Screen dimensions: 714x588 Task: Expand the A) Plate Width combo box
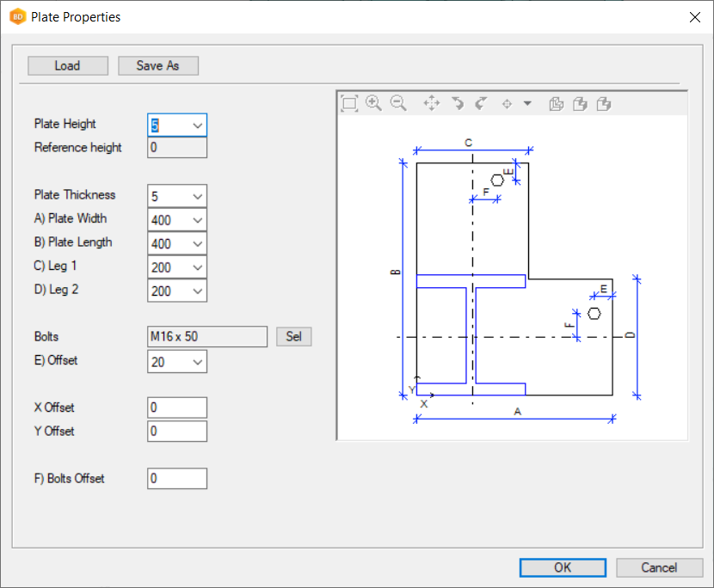point(198,220)
